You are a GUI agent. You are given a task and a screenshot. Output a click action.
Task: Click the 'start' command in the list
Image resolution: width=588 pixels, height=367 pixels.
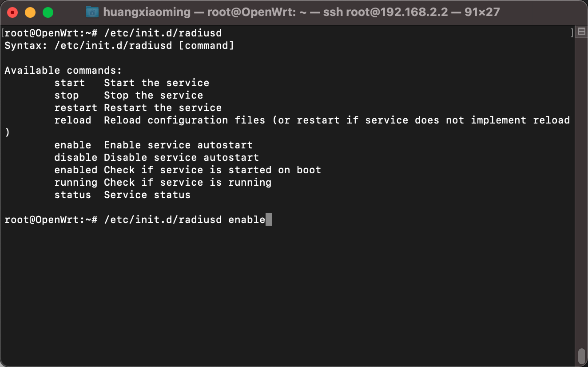point(69,83)
